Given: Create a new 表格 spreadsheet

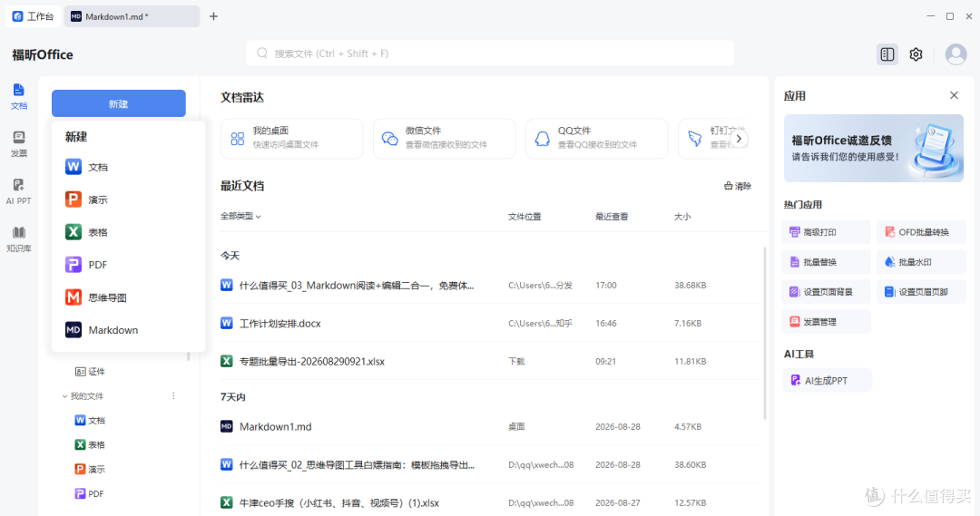Looking at the screenshot, I should (128, 232).
